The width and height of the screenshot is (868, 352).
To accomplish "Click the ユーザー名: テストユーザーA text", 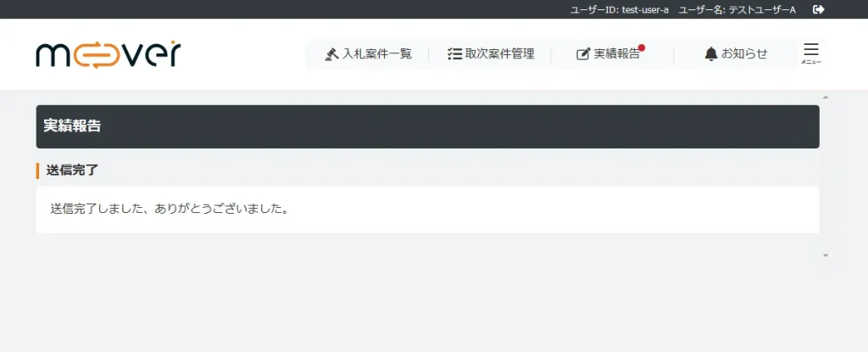I will click(737, 9).
